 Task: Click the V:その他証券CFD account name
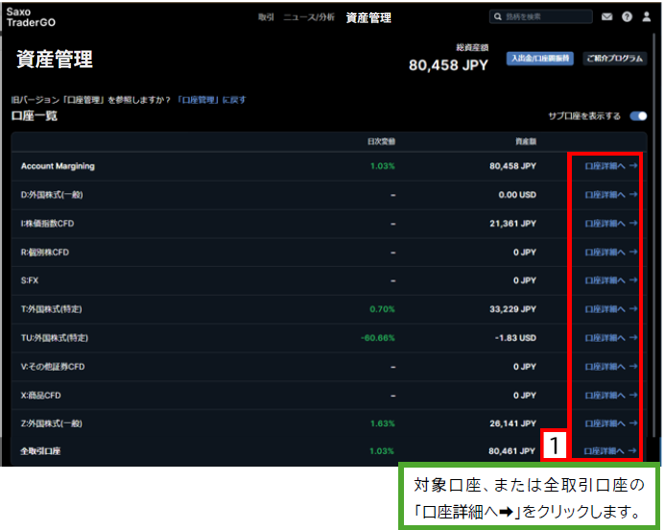[x=53, y=367]
